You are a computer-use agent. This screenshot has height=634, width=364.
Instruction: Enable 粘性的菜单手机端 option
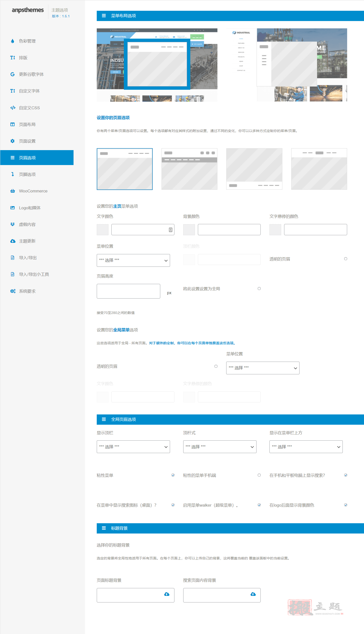pyautogui.click(x=259, y=475)
